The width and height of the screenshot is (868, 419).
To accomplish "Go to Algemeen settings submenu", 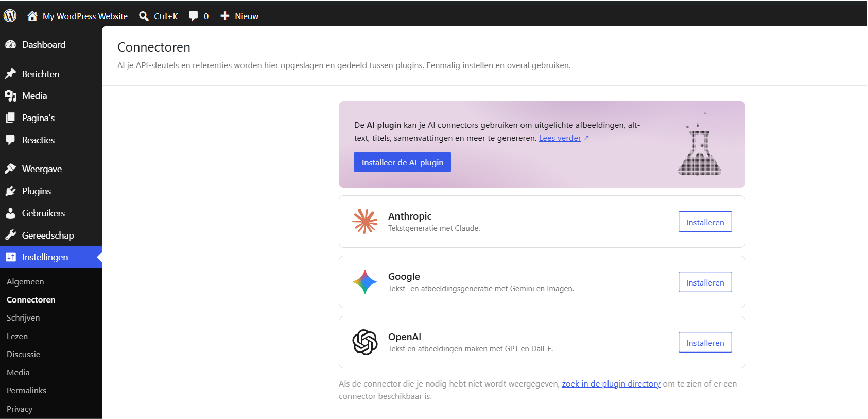I will point(25,281).
